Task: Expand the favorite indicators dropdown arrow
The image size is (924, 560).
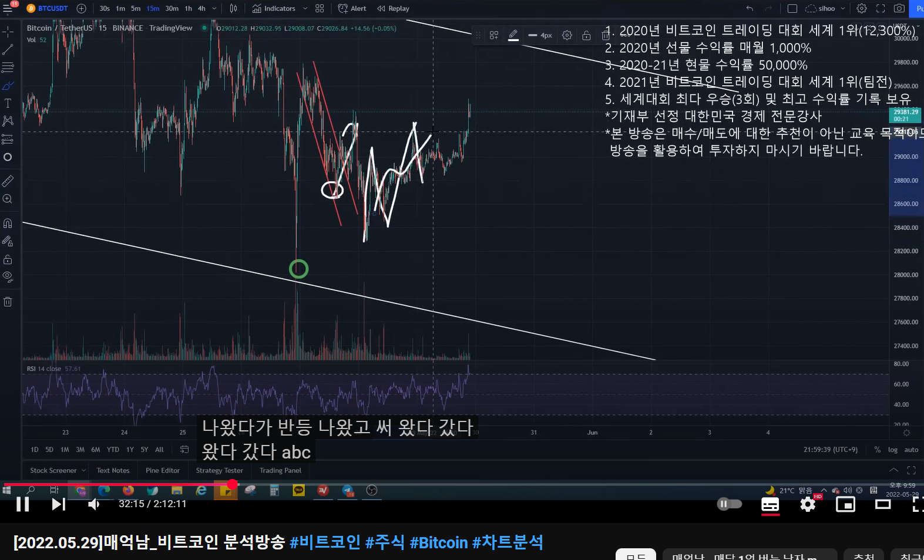Action: click(x=305, y=8)
